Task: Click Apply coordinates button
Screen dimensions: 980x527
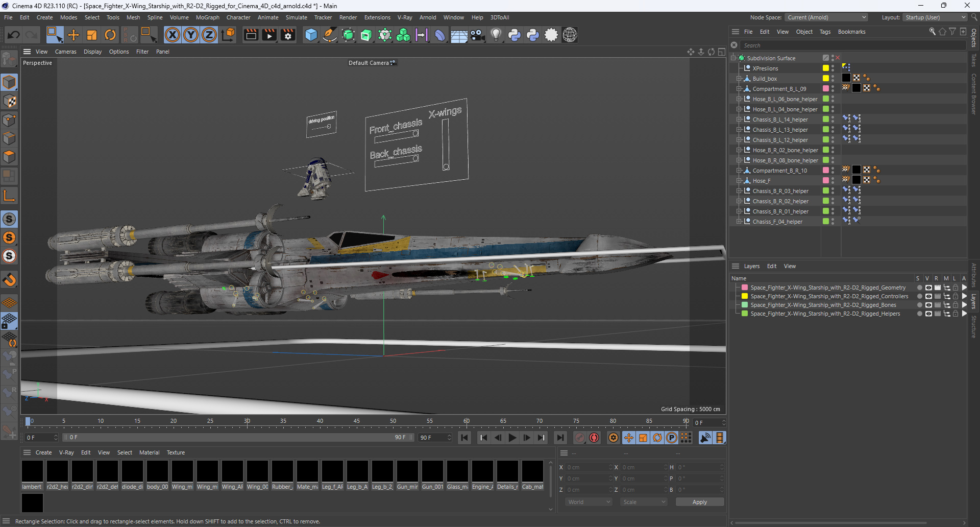Action: pos(700,502)
